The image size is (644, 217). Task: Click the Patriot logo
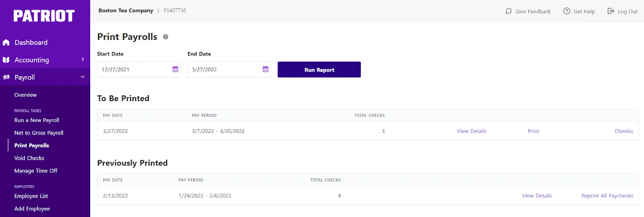click(x=44, y=16)
